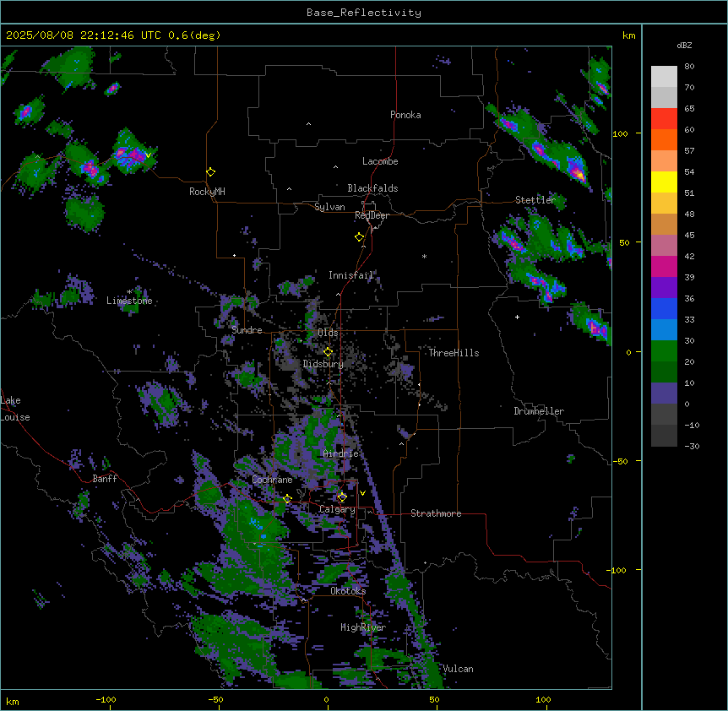Click the RedDeer city label
This screenshot has width=728, height=711.
(372, 215)
